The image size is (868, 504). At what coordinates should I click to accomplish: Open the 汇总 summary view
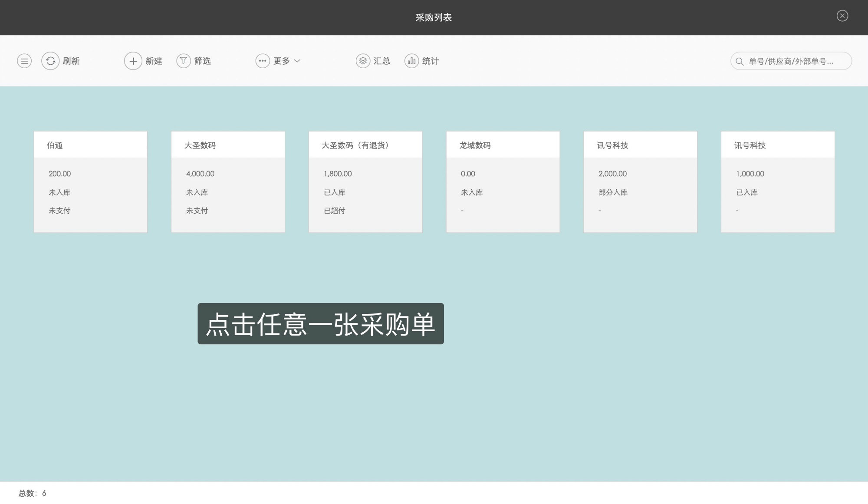click(382, 61)
